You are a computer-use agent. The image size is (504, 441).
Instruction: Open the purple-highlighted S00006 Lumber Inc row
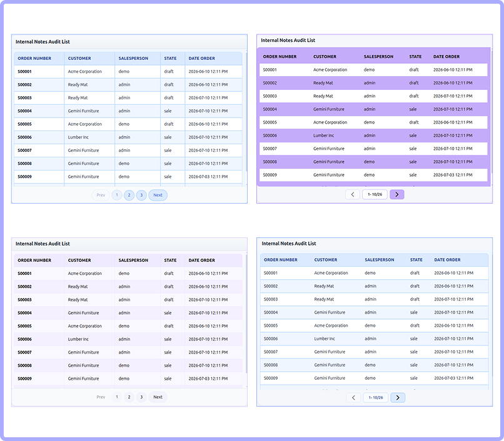coord(373,136)
